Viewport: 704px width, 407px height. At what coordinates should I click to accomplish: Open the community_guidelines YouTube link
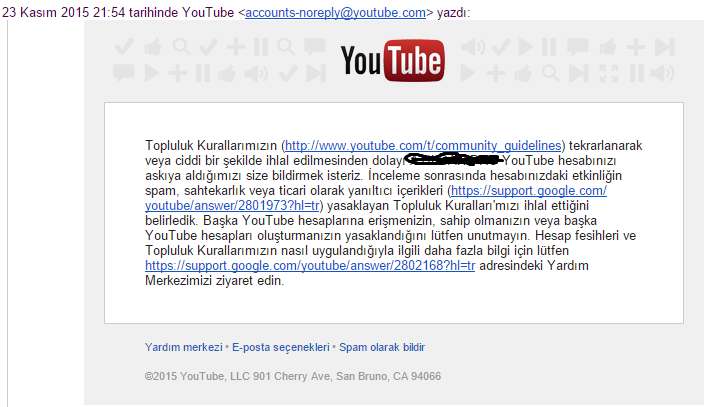423,146
